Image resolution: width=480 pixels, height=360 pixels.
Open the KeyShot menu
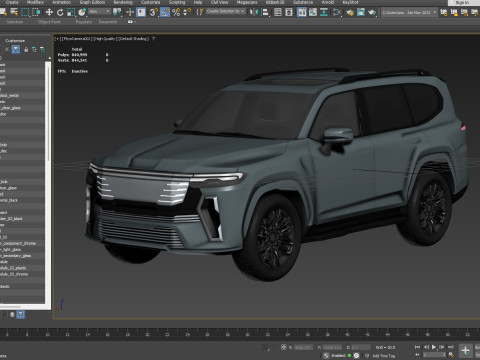click(x=350, y=2)
